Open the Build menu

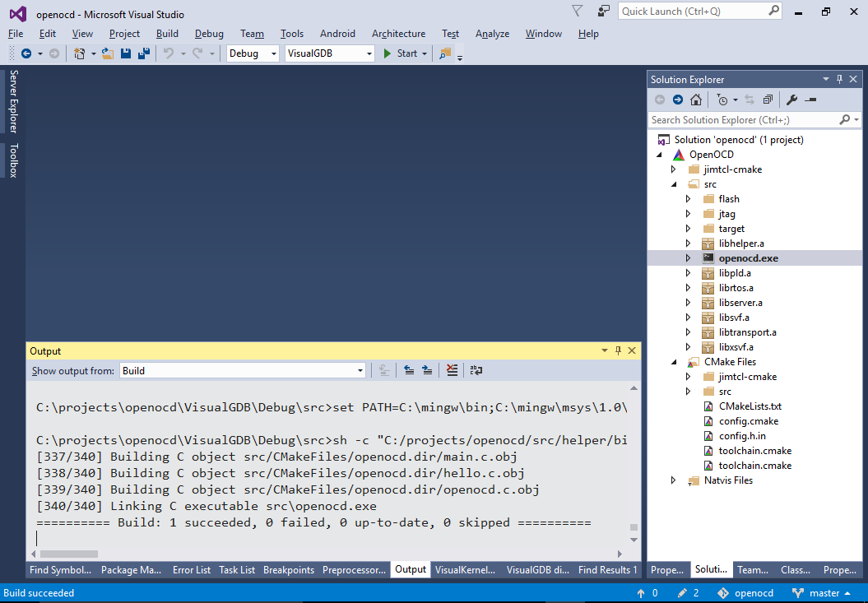(x=167, y=34)
